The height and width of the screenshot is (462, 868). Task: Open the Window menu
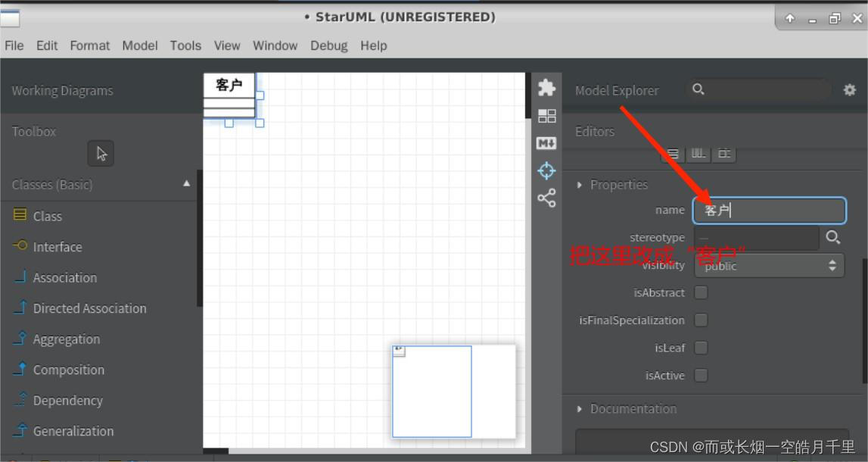point(275,45)
